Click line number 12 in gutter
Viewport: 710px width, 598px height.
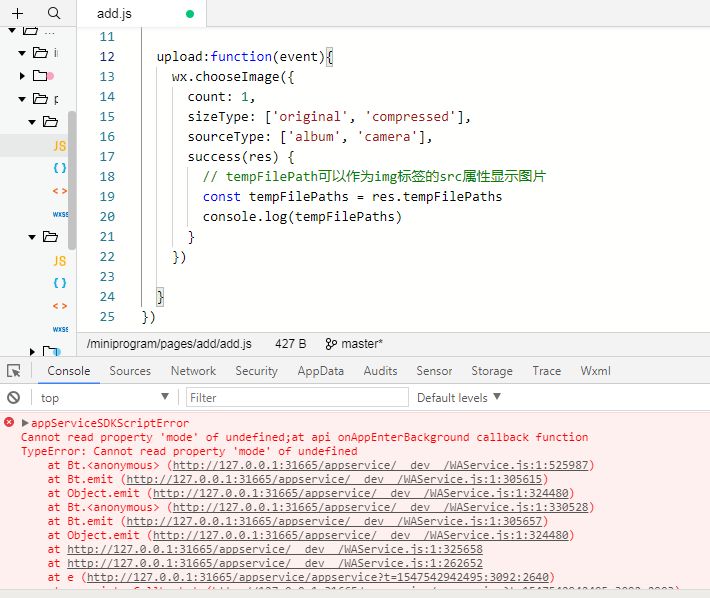pyautogui.click(x=107, y=57)
